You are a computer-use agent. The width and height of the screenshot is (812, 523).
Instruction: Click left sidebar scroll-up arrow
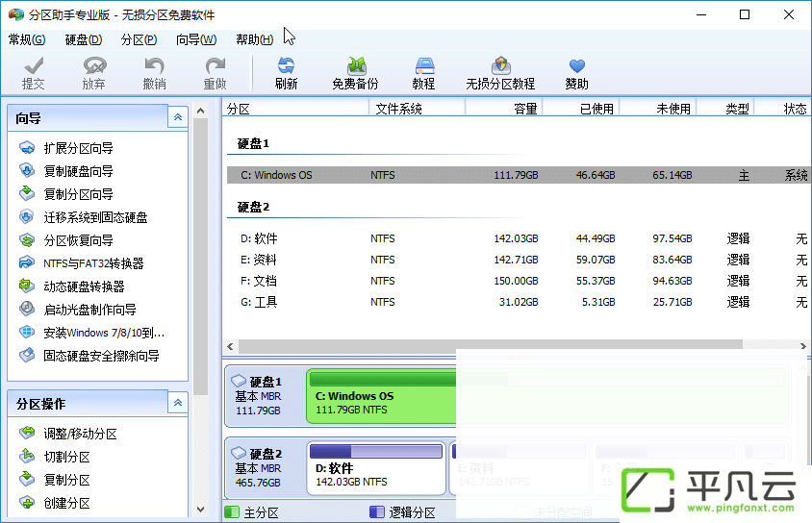[x=200, y=111]
